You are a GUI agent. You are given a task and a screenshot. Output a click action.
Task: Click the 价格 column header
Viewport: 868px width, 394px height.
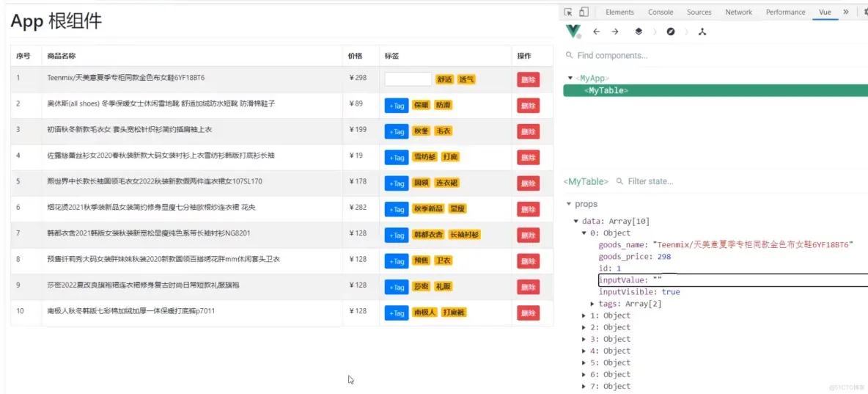355,56
